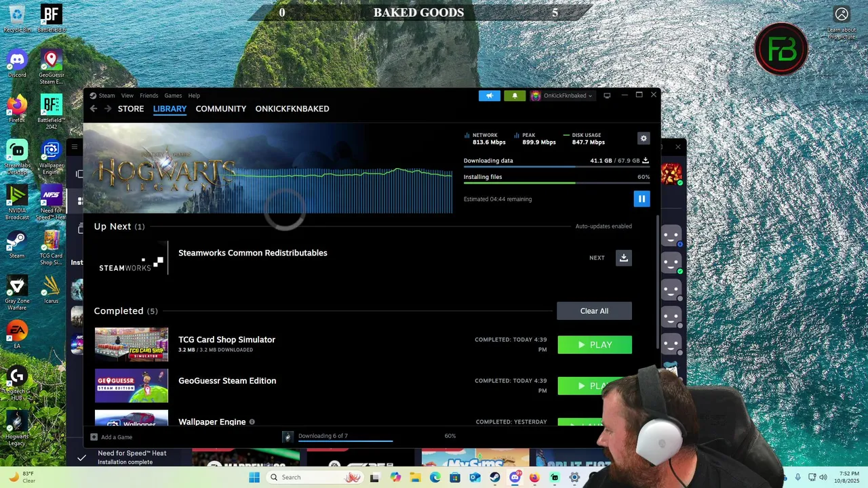Viewport: 868px width, 488px height.
Task: Click Wallpaper Engine info icon
Action: tap(252, 422)
